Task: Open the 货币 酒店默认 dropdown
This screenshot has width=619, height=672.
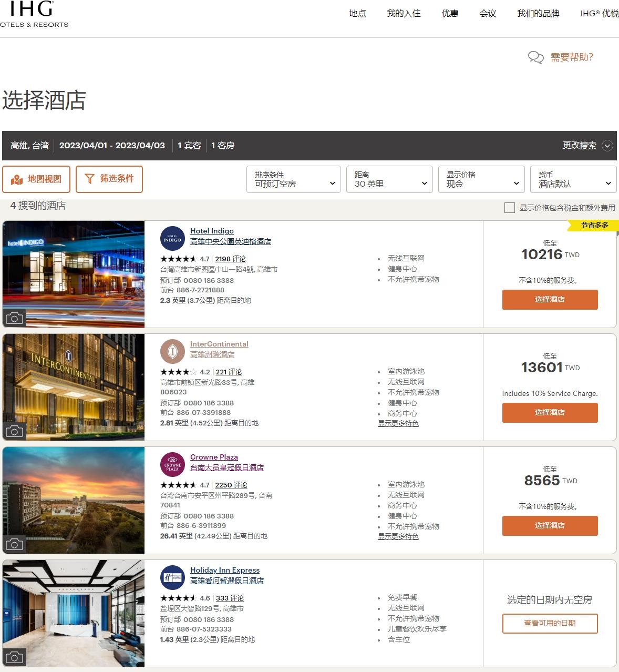Action: click(x=573, y=179)
